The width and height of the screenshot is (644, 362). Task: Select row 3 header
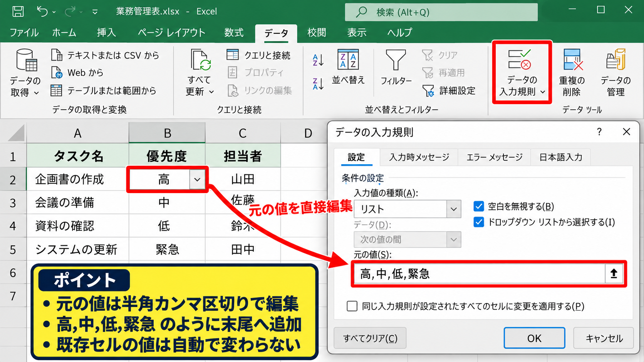[13, 203]
